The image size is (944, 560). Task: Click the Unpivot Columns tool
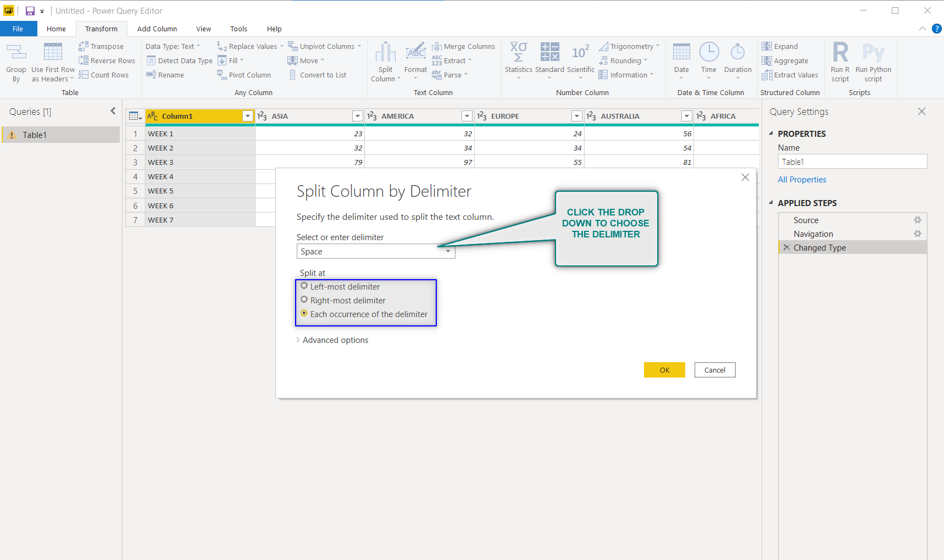(x=325, y=46)
